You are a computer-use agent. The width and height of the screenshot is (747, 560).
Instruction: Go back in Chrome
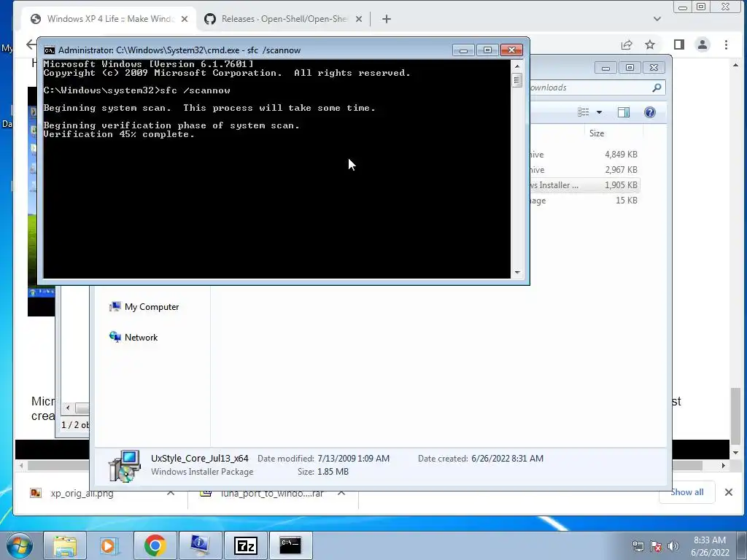31,44
